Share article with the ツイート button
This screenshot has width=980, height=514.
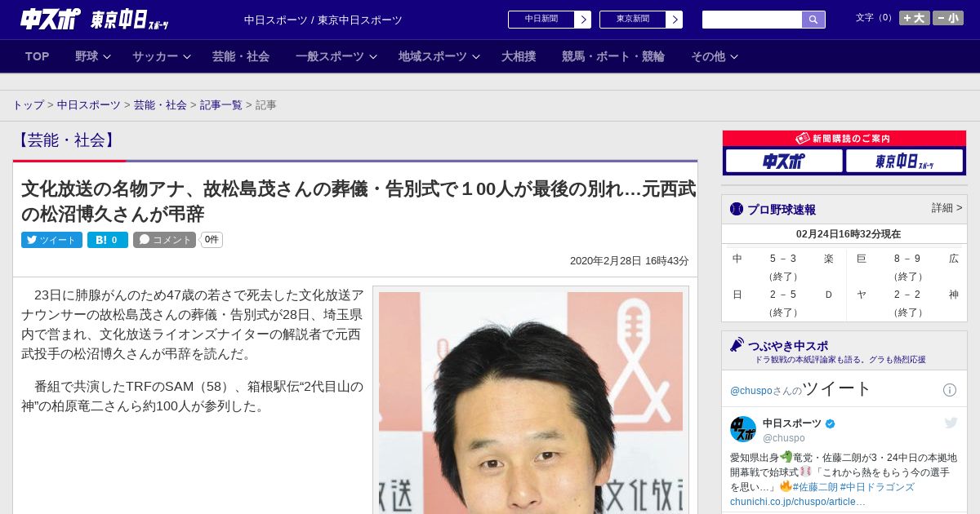pyautogui.click(x=51, y=240)
